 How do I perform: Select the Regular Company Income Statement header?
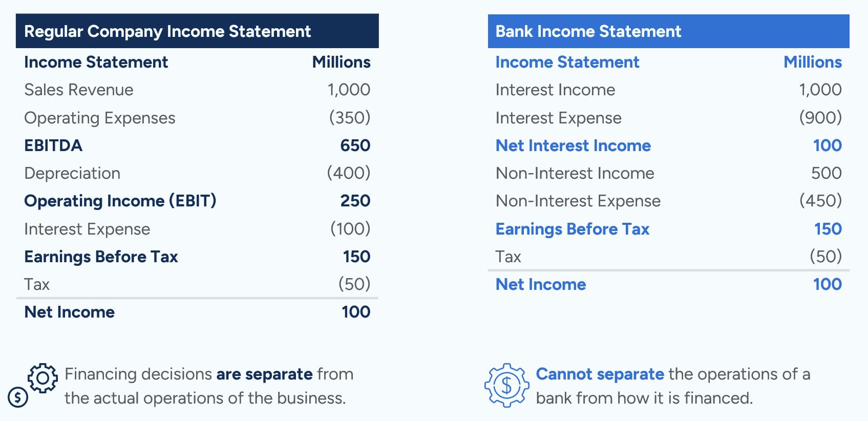(167, 31)
